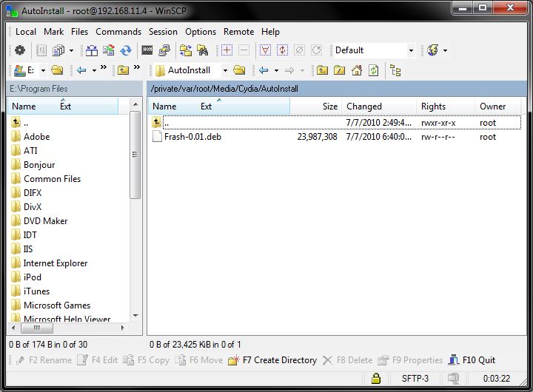Open the dropdown next to the queue icon
Viewport: 533px width, 392px height.
point(71,50)
